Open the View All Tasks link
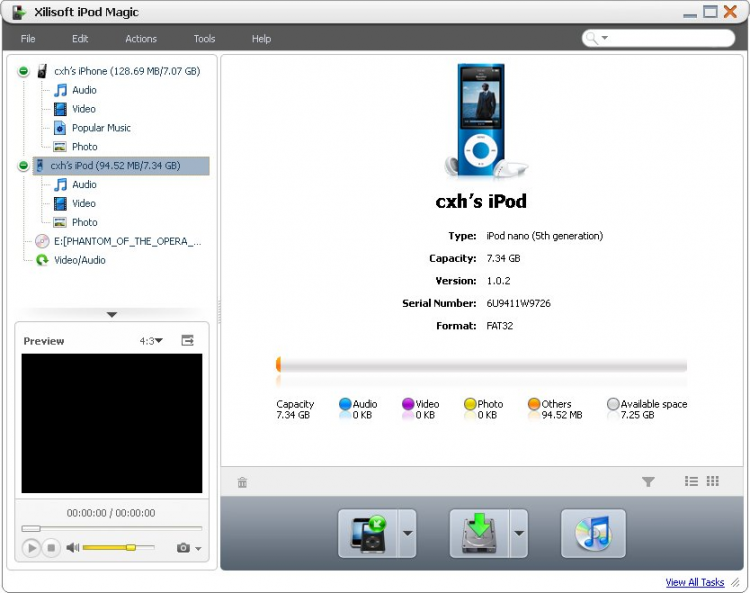 (x=695, y=582)
